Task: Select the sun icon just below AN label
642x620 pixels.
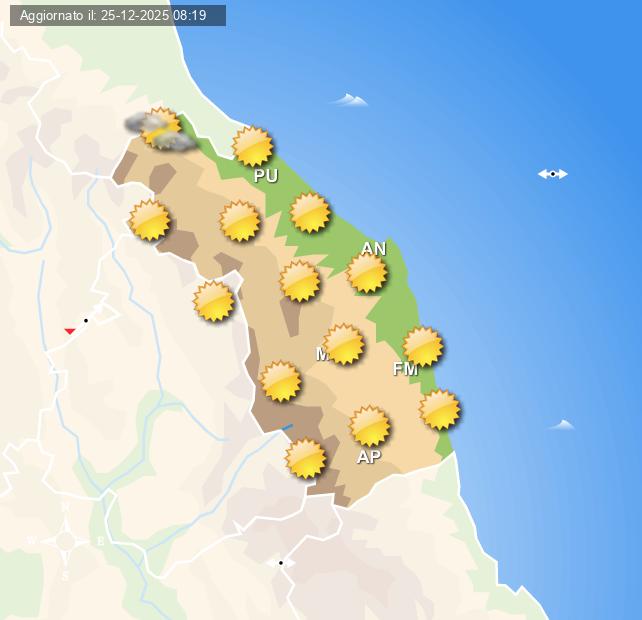Action: [367, 273]
